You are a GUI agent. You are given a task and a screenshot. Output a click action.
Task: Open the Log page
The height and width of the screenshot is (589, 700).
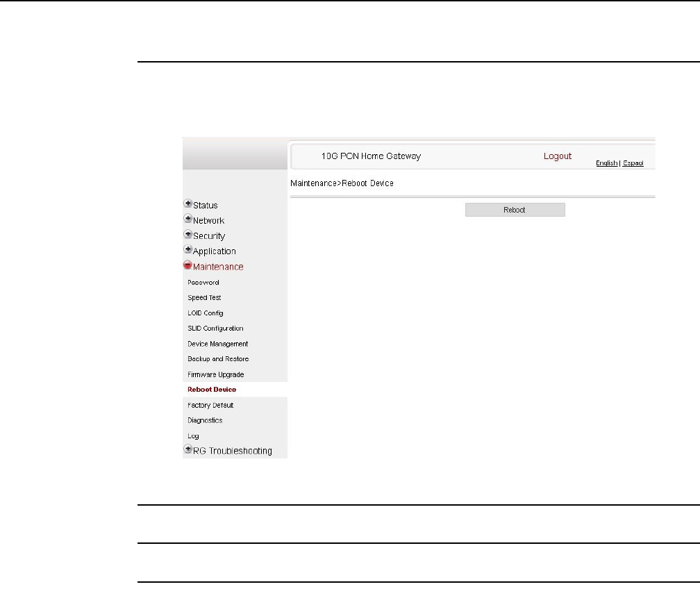point(193,436)
